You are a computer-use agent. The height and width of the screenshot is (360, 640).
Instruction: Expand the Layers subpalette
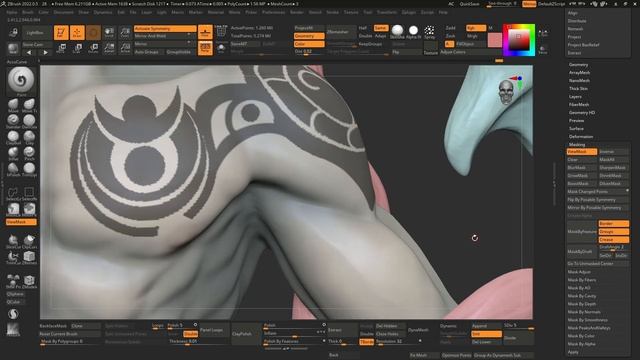click(x=575, y=97)
